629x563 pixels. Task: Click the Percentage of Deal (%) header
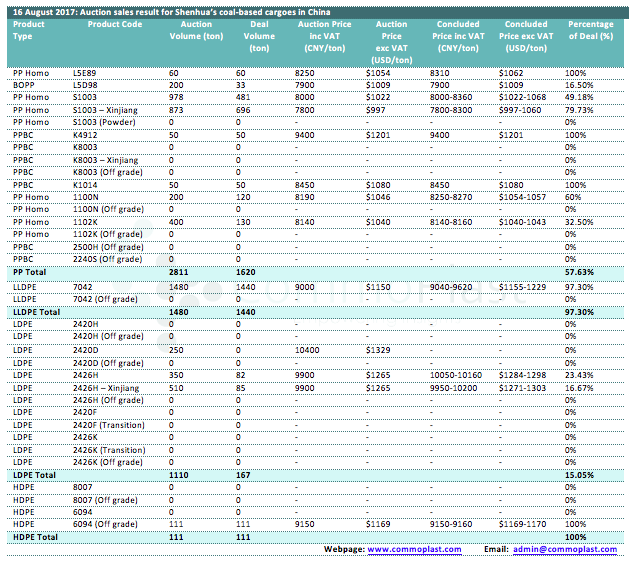(590, 29)
